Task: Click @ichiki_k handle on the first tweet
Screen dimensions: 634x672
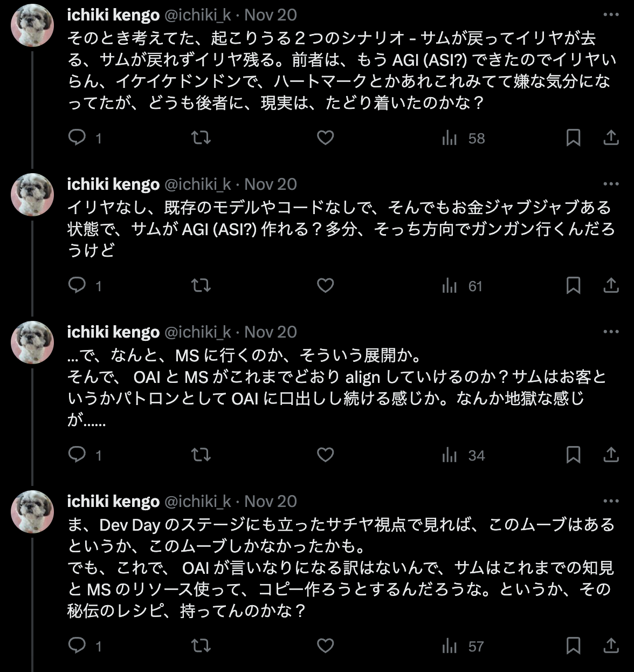Action: coord(197,15)
